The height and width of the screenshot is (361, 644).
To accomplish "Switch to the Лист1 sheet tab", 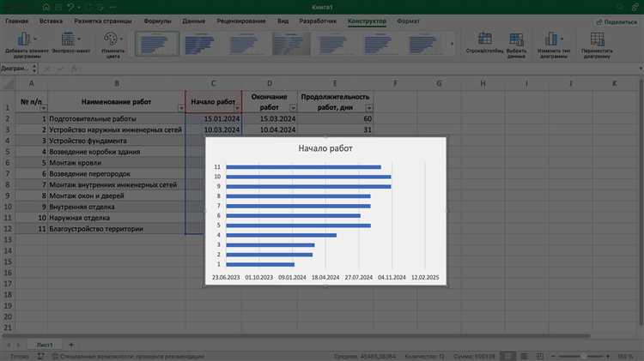I will click(45, 345).
